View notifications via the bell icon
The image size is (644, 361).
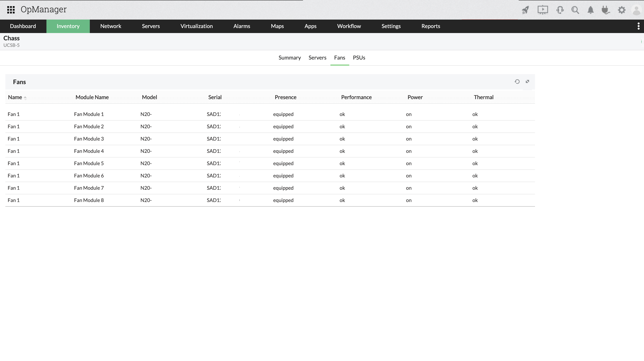591,10
